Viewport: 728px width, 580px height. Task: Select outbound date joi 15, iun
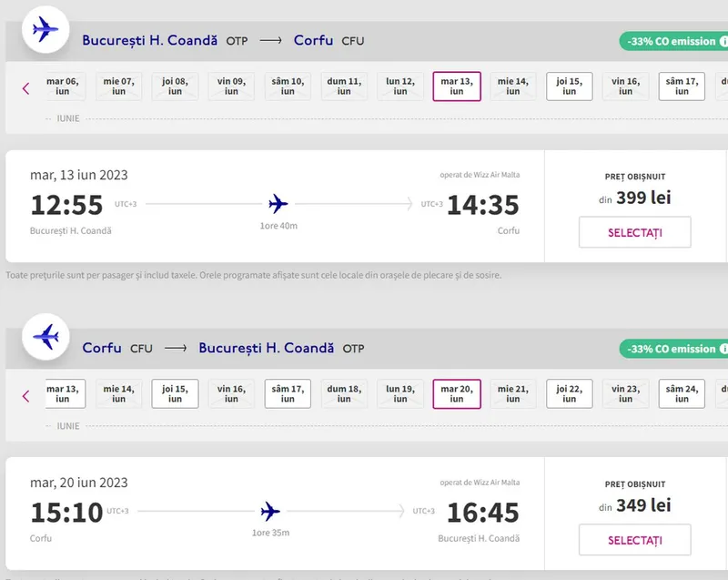click(570, 86)
